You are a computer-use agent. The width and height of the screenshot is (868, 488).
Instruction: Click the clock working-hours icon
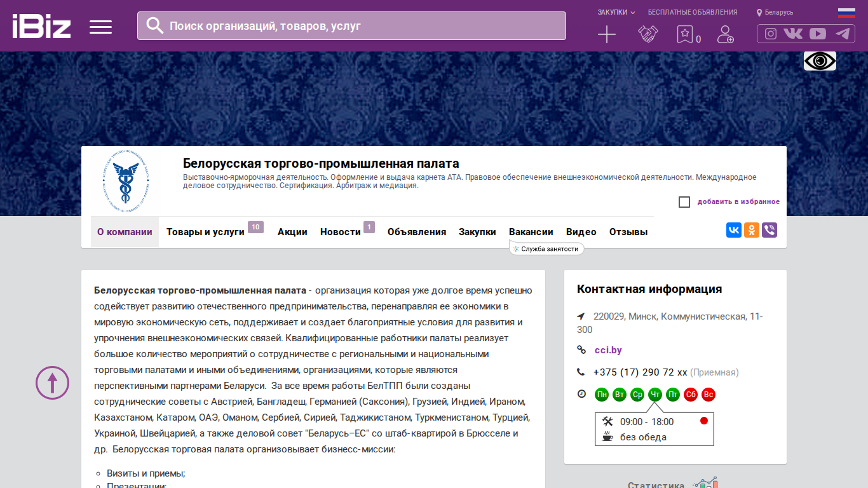(x=581, y=394)
